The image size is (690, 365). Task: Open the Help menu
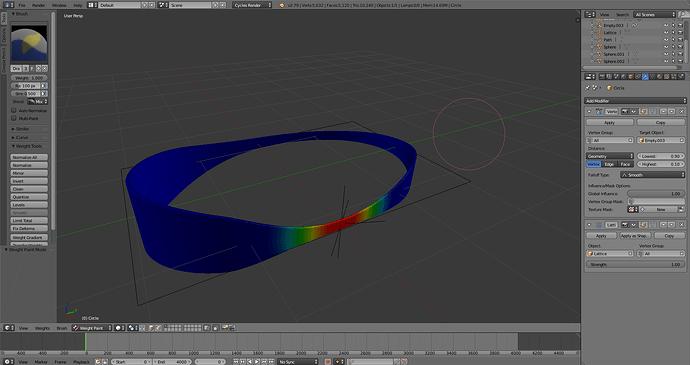(x=78, y=5)
